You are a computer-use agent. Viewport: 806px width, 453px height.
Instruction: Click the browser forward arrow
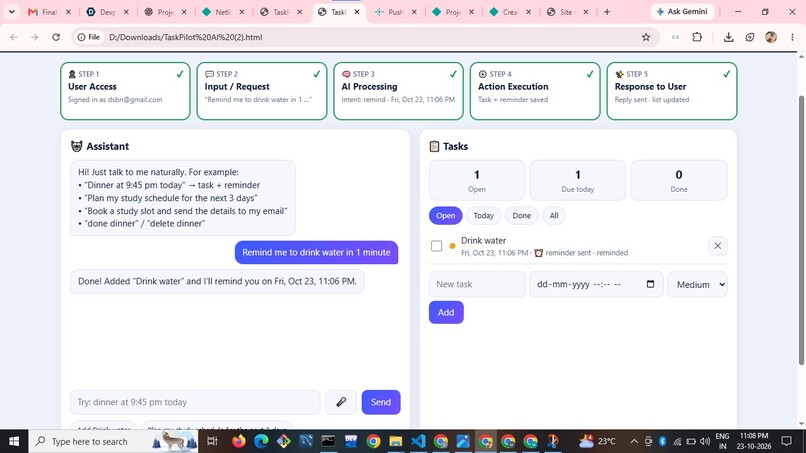[34, 37]
